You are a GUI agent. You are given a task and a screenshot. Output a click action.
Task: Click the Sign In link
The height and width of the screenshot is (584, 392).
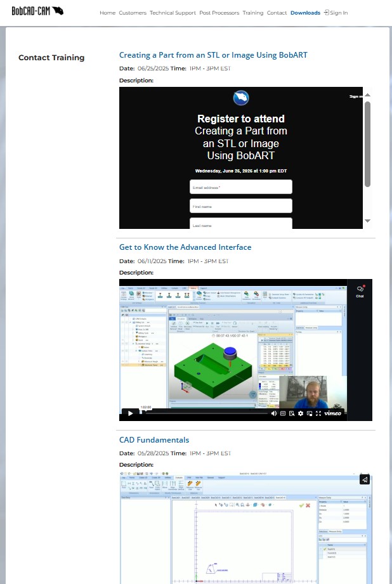click(336, 13)
